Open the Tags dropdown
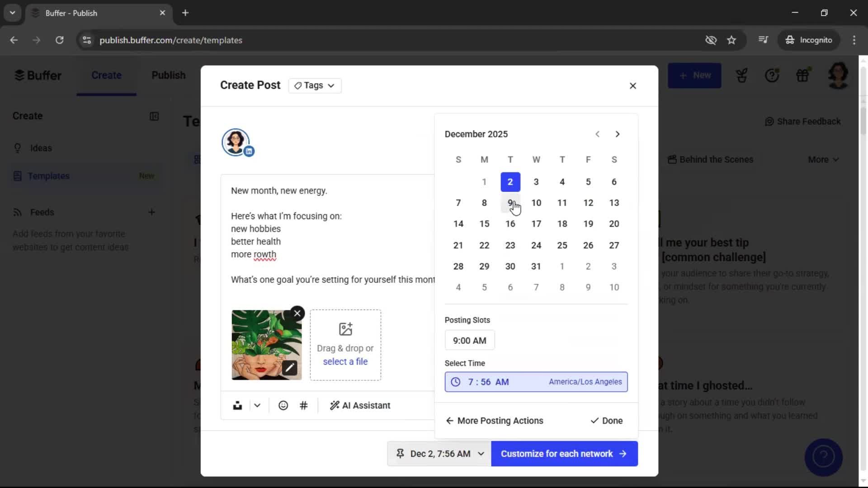Screen dimensions: 868x488 tap(315, 85)
